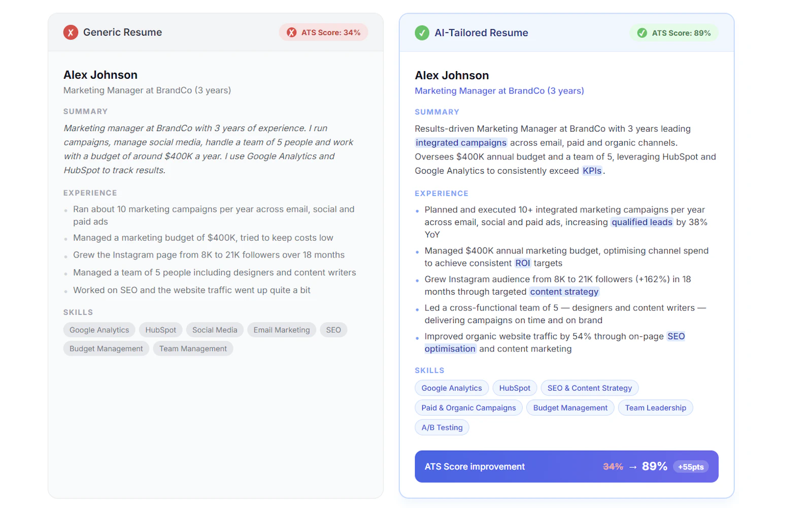The height and width of the screenshot is (508, 812).
Task: Click bullet 'Worked on SEO and the website traffic'
Action: coord(192,291)
